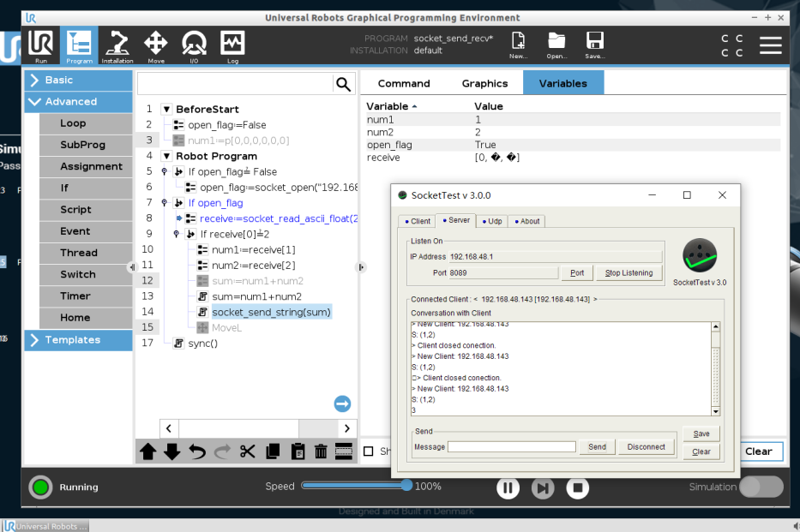Open the I/O screen
The height and width of the screenshot is (532, 800).
(x=194, y=46)
